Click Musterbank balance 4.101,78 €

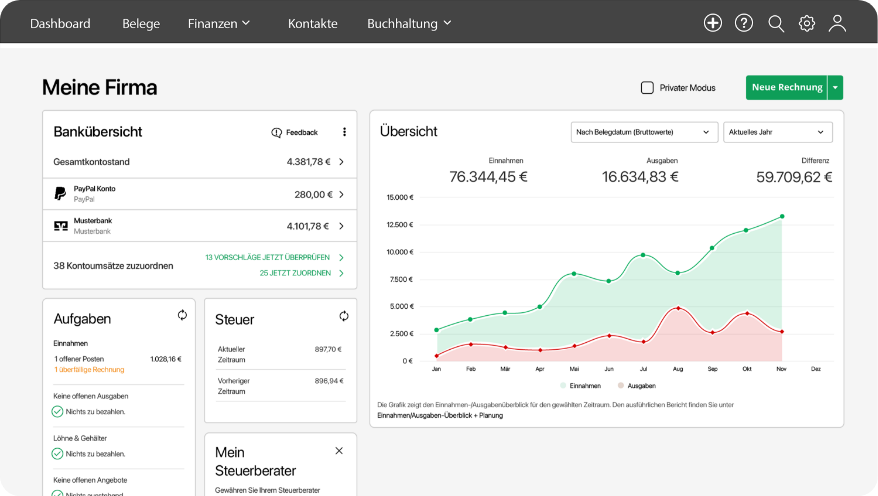(x=308, y=226)
